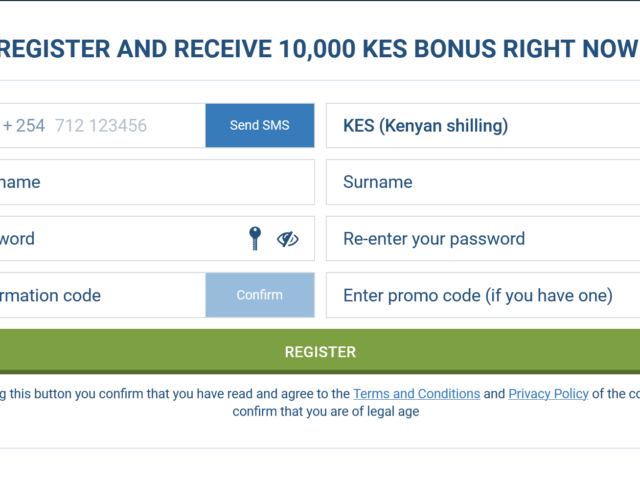Click the word 'and' between the two policy links

(494, 393)
